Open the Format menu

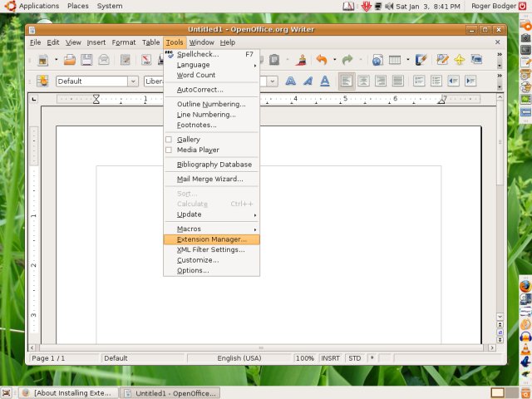[x=124, y=42]
